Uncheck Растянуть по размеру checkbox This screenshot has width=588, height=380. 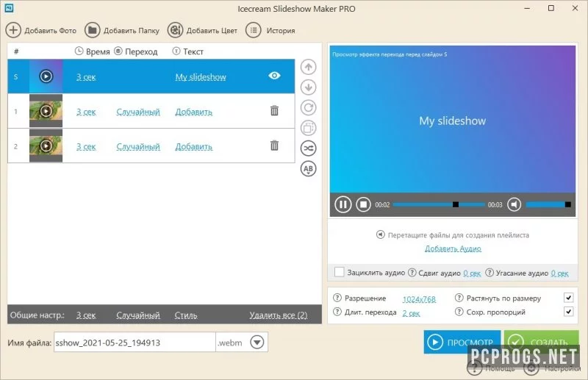(568, 298)
